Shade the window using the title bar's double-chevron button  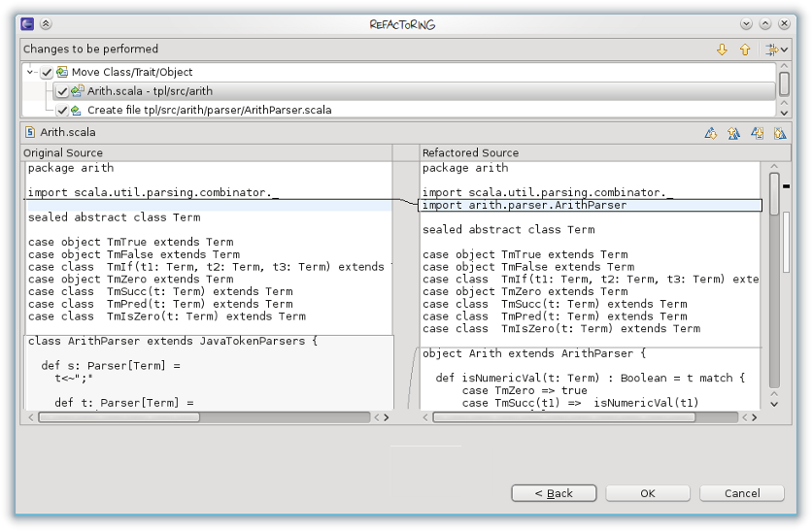[46, 24]
